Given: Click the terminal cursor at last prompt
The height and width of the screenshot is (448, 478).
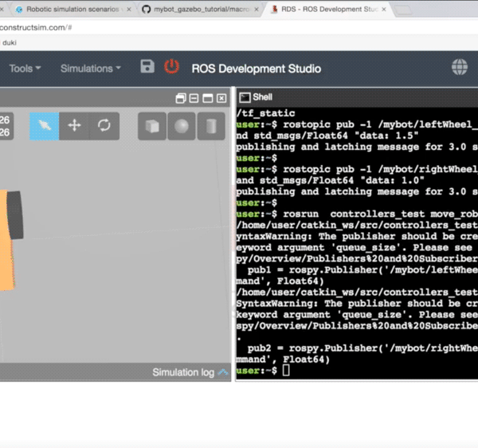Looking at the screenshot, I should click(286, 371).
